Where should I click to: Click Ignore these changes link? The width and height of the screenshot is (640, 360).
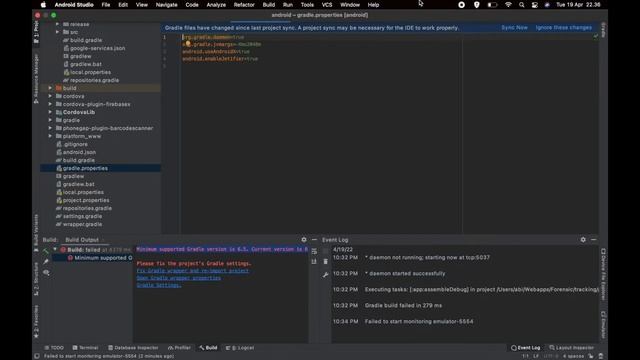[x=564, y=27]
